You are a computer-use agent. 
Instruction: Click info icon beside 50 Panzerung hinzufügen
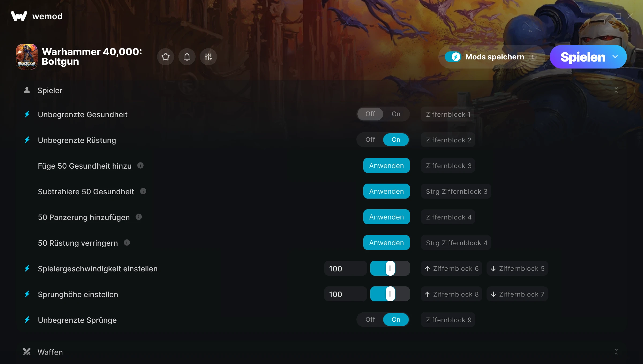tap(139, 217)
